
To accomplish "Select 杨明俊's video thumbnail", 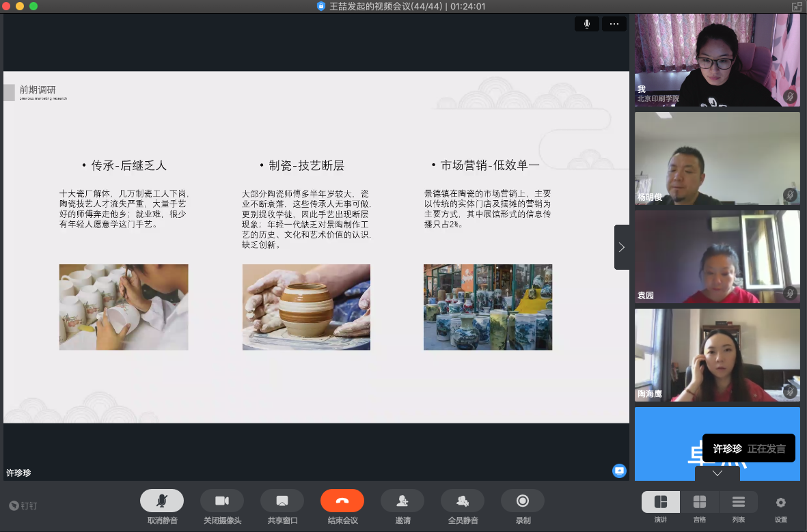I will click(717, 158).
